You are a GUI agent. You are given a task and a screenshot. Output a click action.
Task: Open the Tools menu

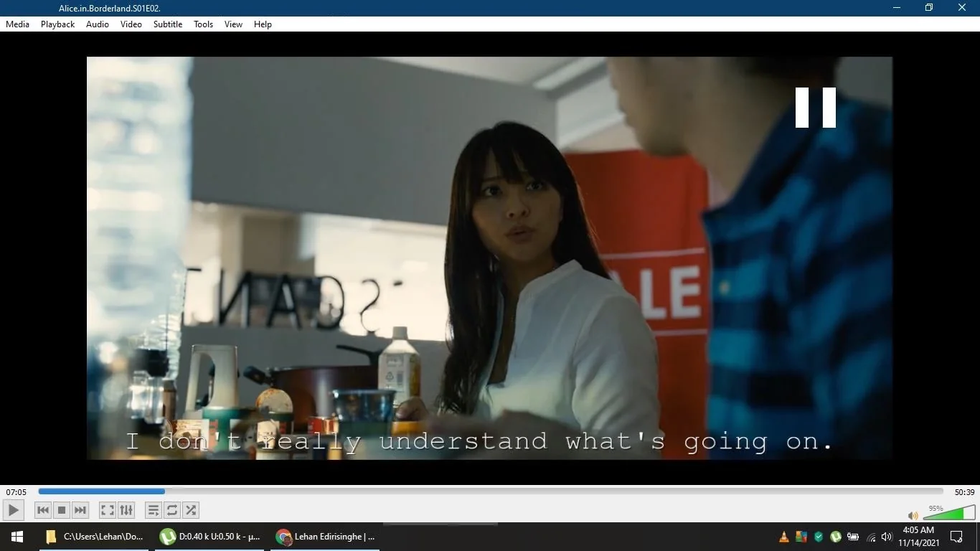[x=204, y=24]
